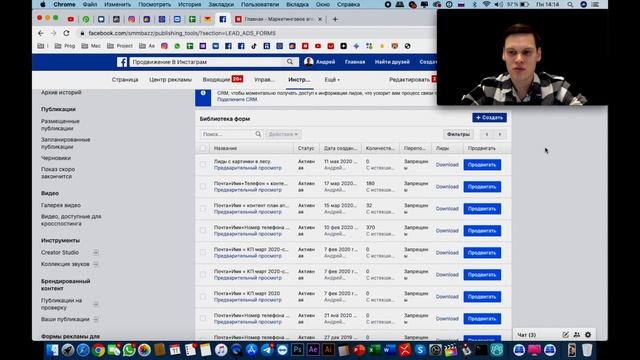640x360 pixels.
Task: Go back with the browser back arrow
Action: tap(41, 33)
